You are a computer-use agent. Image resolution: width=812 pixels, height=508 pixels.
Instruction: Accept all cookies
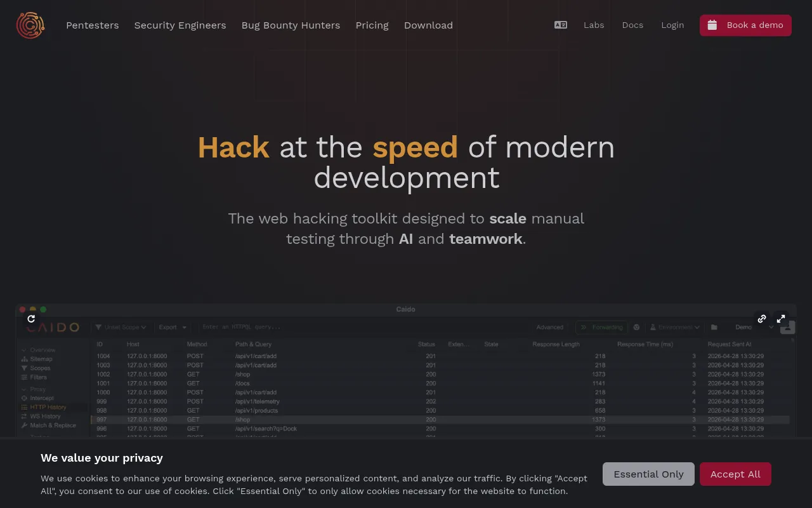(735, 474)
